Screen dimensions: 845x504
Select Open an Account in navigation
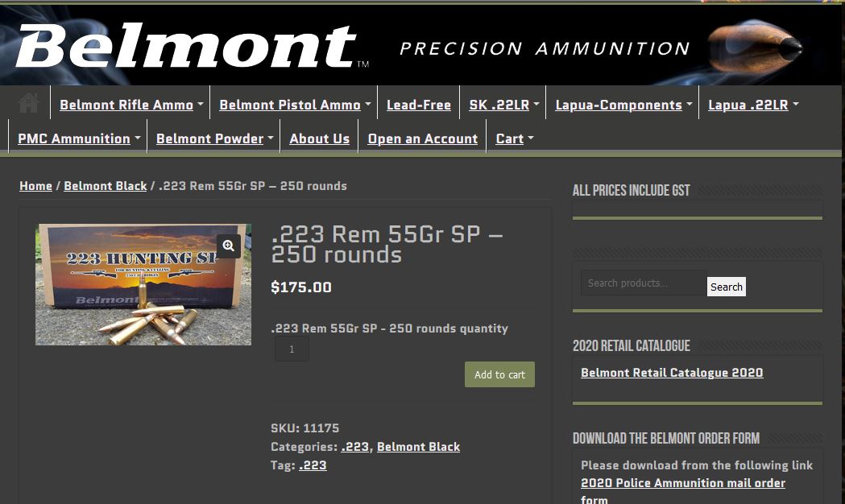coord(422,139)
